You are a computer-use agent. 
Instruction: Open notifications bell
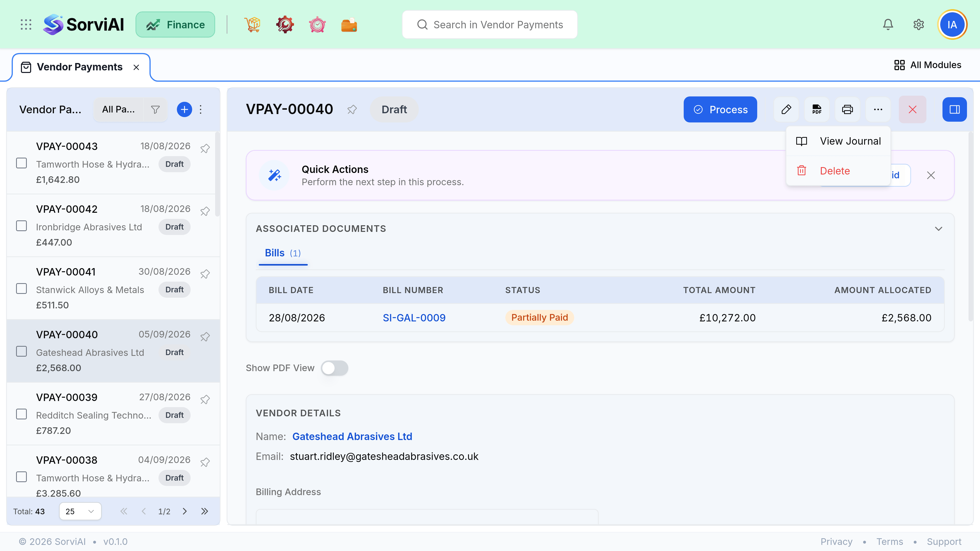point(888,25)
